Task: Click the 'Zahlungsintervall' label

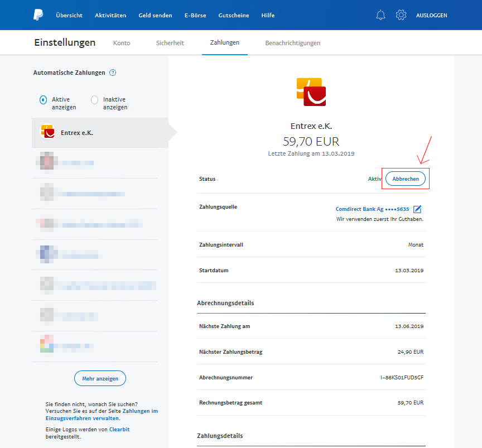Action: 221,245
